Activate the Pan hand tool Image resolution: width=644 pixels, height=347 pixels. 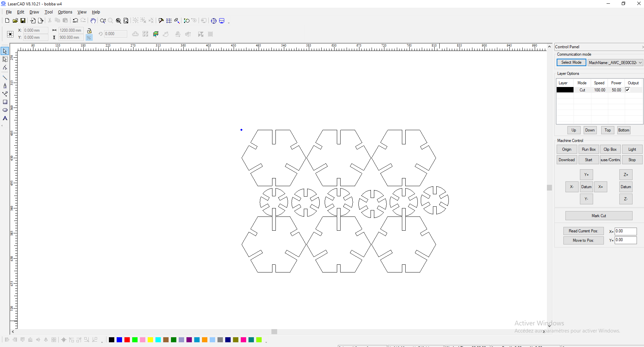coord(93,21)
